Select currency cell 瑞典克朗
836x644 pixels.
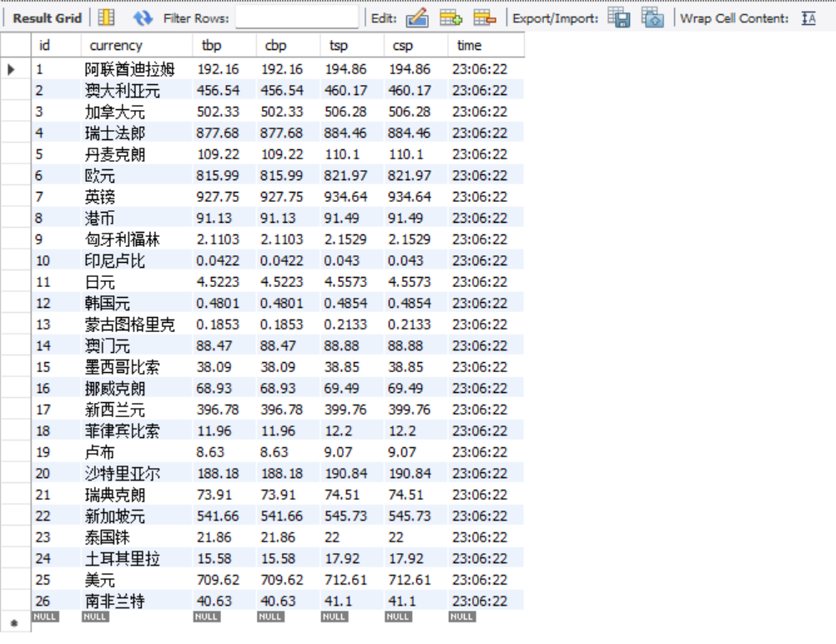click(137, 495)
